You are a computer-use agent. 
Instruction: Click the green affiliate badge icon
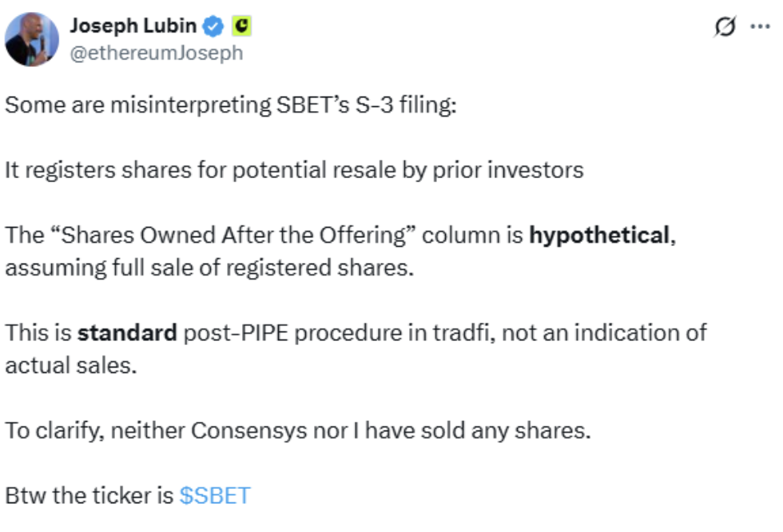240,26
